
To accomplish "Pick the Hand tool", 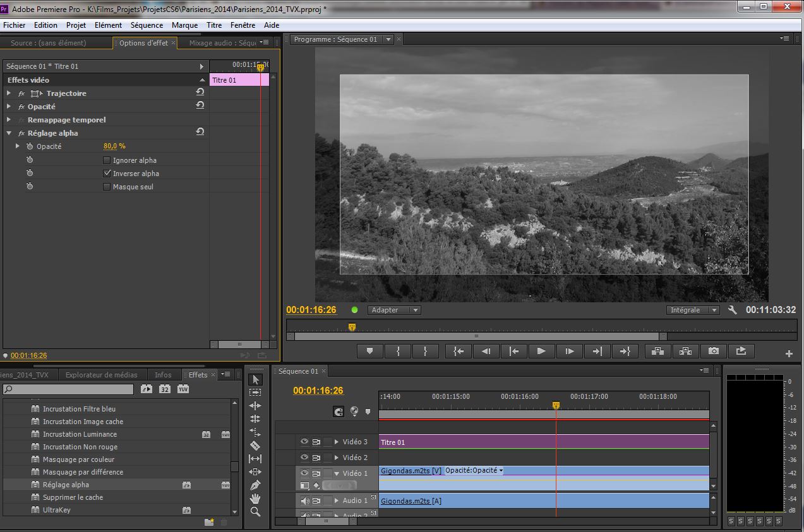I will (255, 499).
